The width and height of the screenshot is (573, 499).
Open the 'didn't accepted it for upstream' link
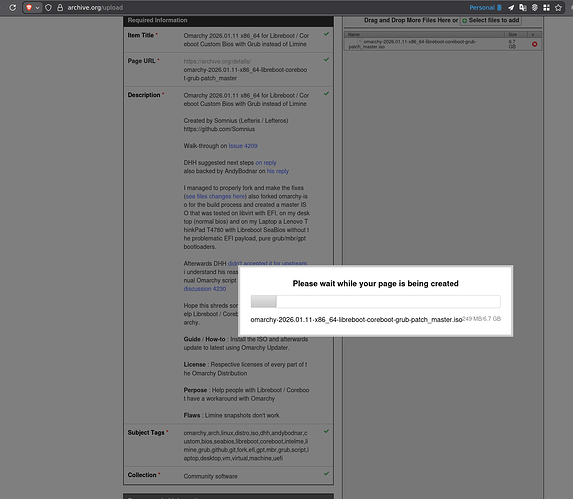267,263
